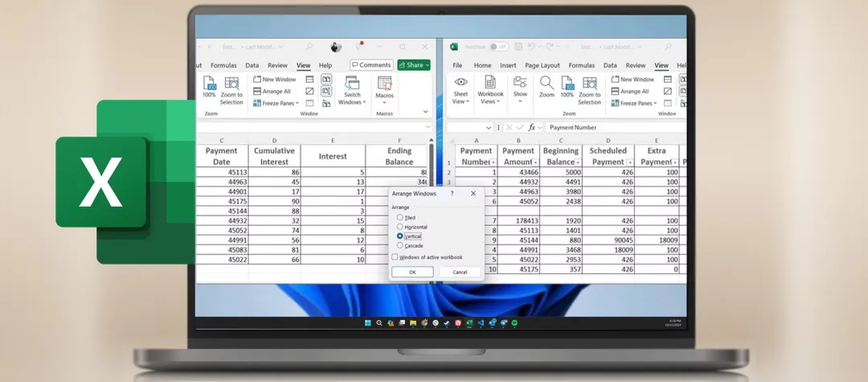This screenshot has width=868, height=382.
Task: Open Payment Number column filter dropdown
Action: pyautogui.click(x=493, y=162)
